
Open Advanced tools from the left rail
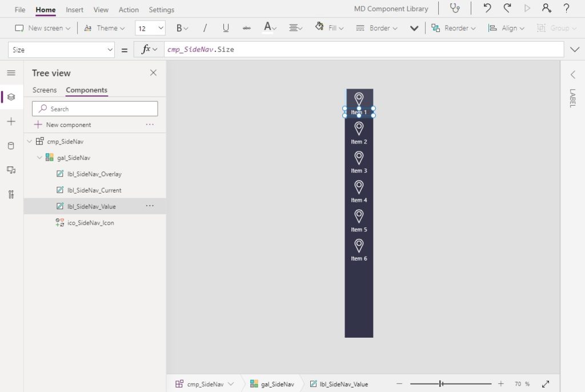click(x=11, y=194)
